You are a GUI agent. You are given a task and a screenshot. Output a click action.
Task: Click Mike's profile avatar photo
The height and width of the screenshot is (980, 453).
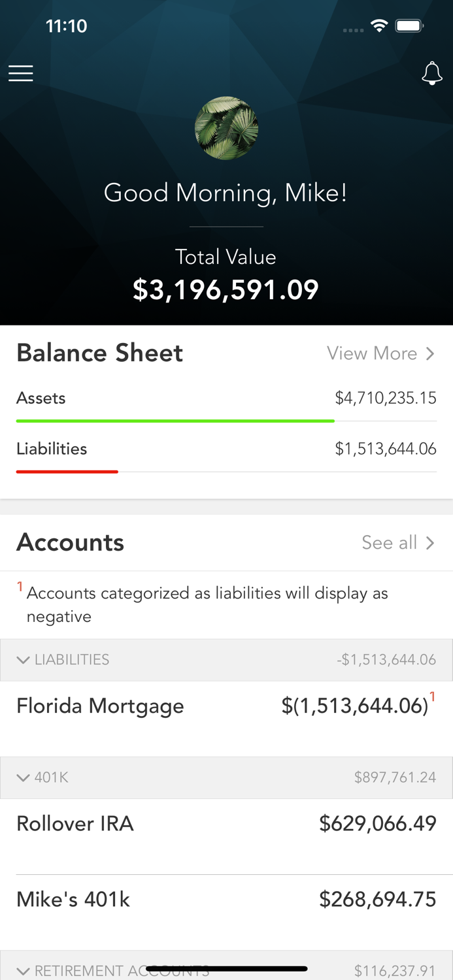[x=226, y=128]
